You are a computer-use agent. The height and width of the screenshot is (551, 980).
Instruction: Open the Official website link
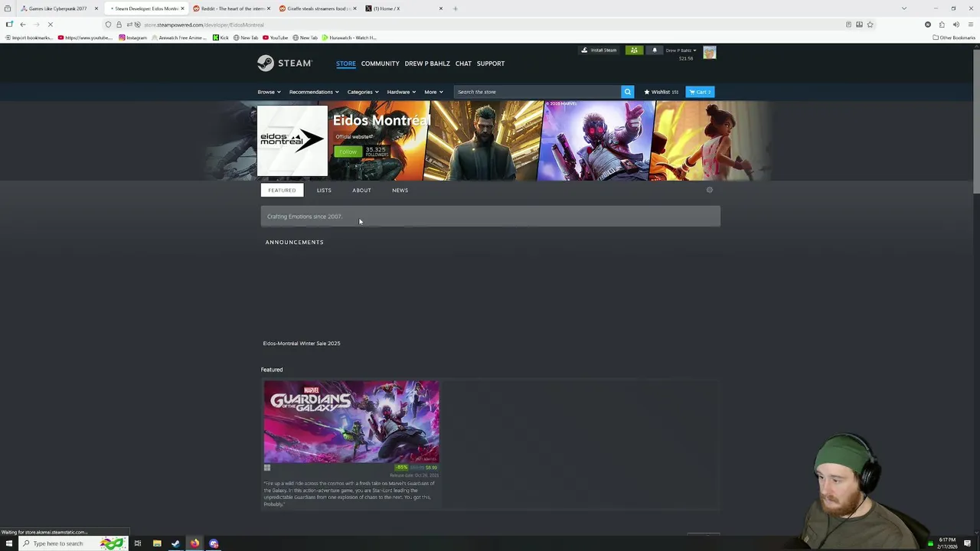coord(354,137)
